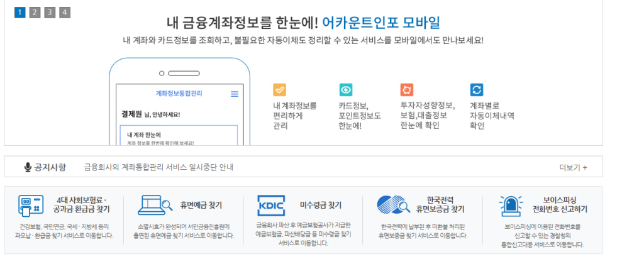Screen dimensions: 644x259
Task: Click the KDIC logo icon
Action: click(271, 205)
